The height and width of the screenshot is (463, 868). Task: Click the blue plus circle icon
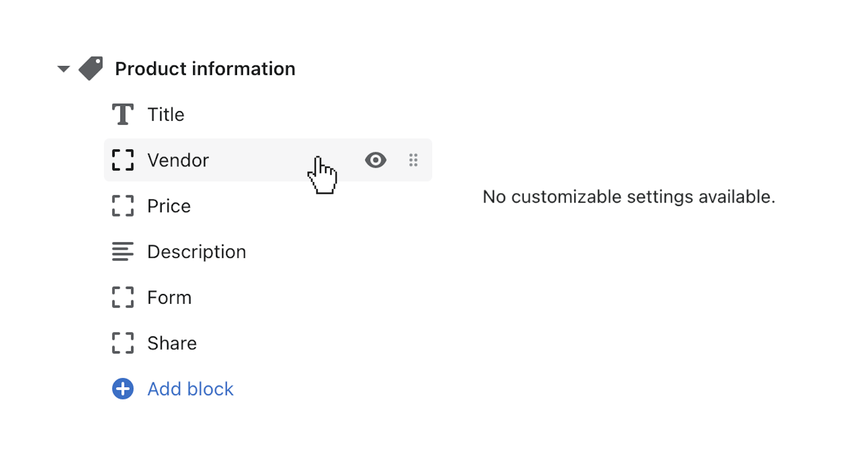tap(122, 389)
